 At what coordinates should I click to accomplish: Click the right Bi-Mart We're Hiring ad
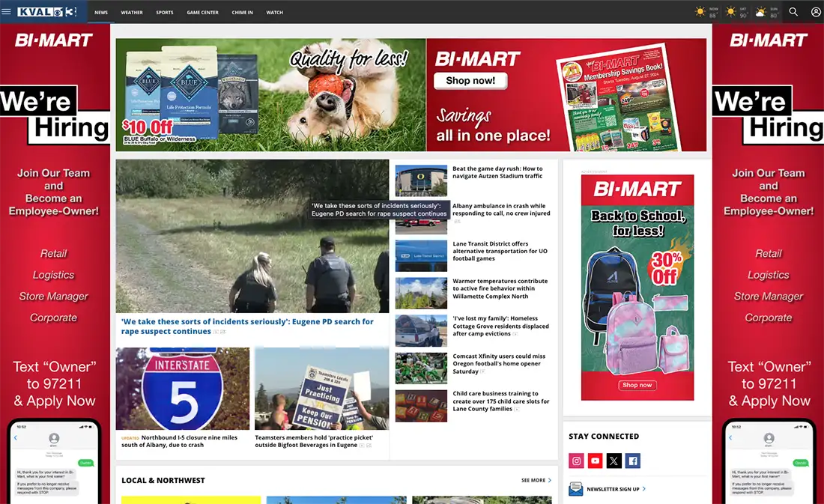(x=769, y=264)
